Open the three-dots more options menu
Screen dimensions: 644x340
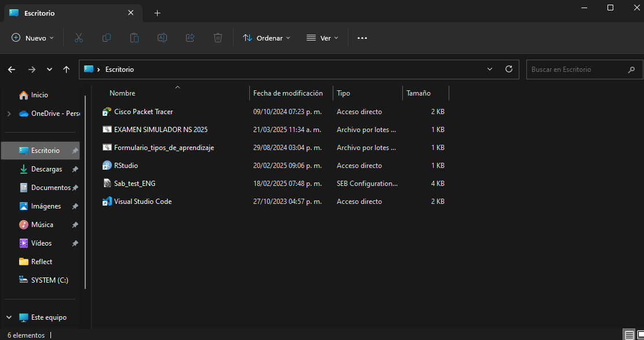coord(362,38)
